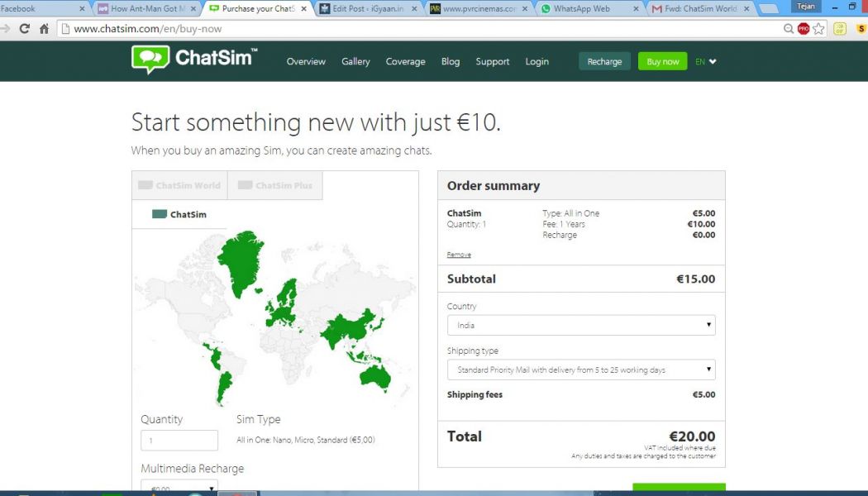Viewport: 868px width, 496px height.
Task: Select the ChatSim Plus SIM card tab
Action: (275, 185)
